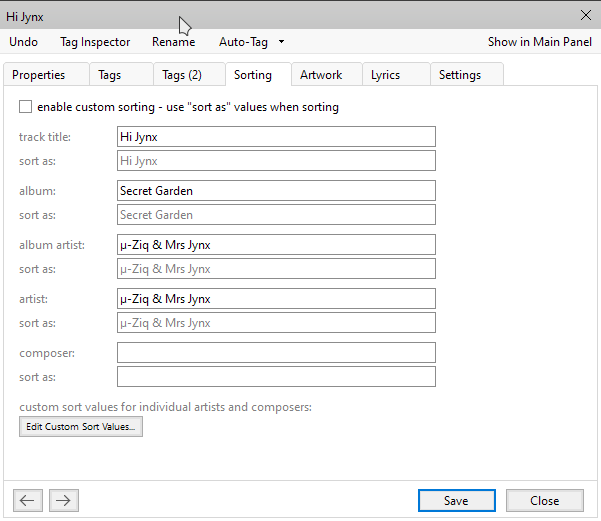601x521 pixels.
Task: Expand the Auto-Tag dropdown arrow
Action: (x=282, y=42)
